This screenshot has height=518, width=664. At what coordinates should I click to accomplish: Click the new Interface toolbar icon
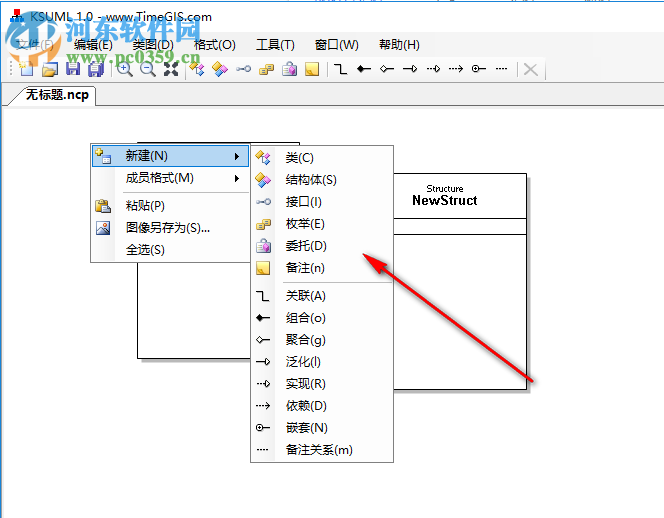pos(243,69)
